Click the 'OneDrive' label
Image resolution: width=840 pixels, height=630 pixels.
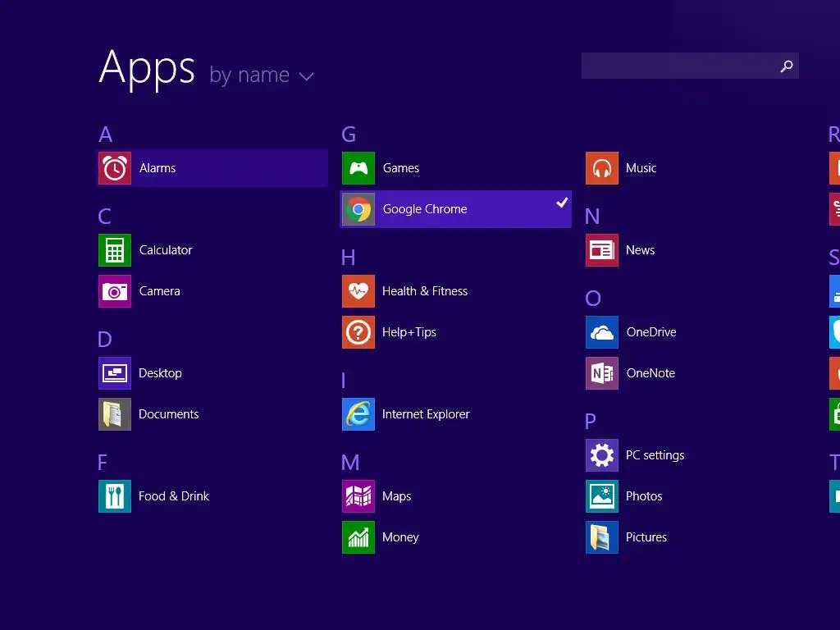(x=651, y=332)
